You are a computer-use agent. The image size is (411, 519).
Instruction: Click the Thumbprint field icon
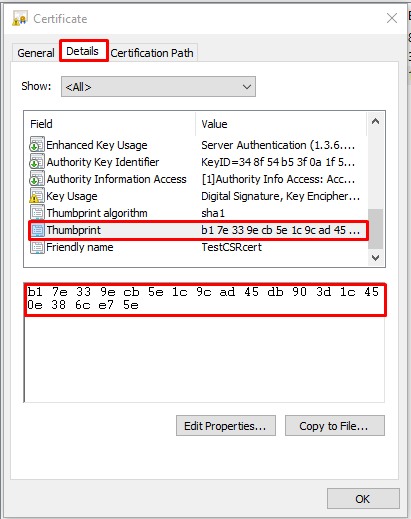tap(37, 230)
